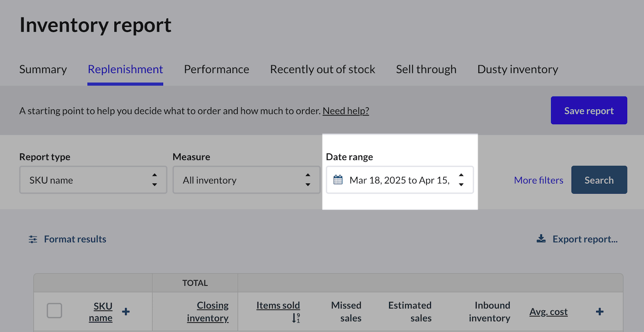
Task: Open the Date range selector
Action: pyautogui.click(x=399, y=180)
